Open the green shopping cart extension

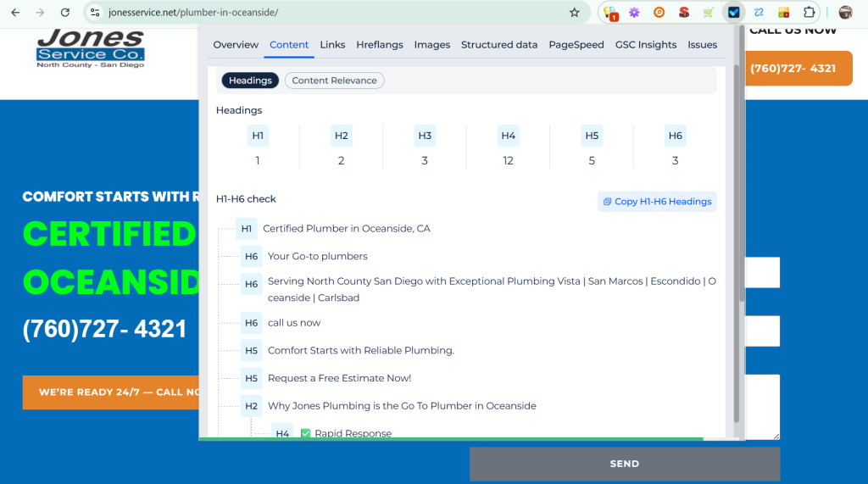click(x=708, y=13)
